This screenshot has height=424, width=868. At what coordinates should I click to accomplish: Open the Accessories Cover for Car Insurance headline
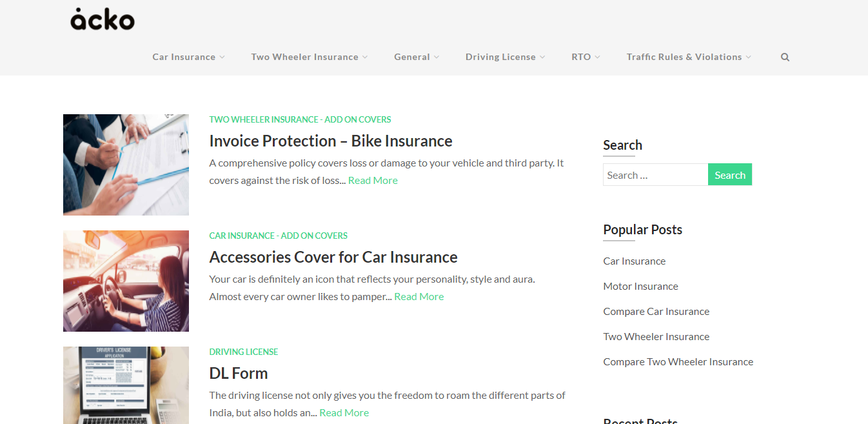click(x=333, y=257)
